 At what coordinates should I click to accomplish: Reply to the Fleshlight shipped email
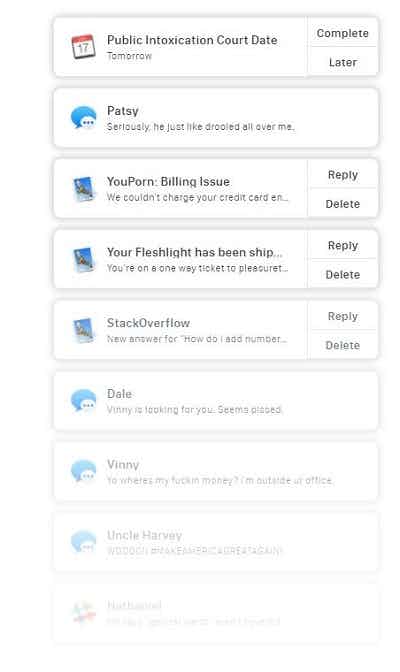(343, 246)
